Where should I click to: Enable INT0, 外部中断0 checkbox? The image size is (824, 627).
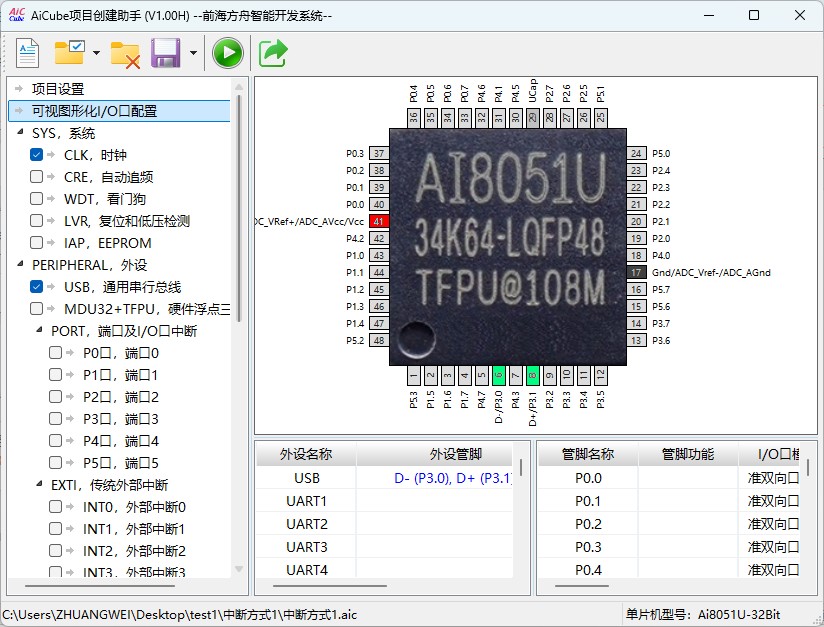[x=55, y=507]
